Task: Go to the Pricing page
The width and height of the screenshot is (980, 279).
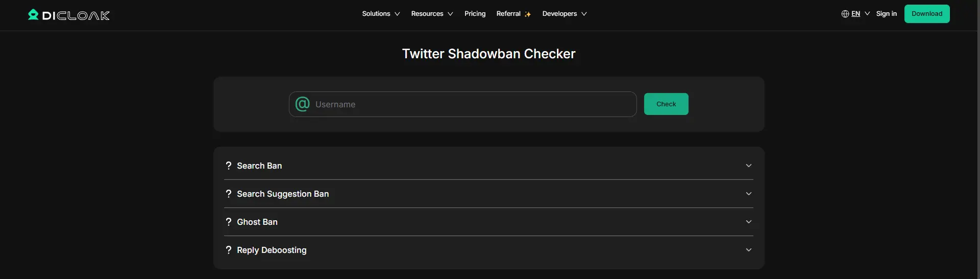Action: pos(475,14)
